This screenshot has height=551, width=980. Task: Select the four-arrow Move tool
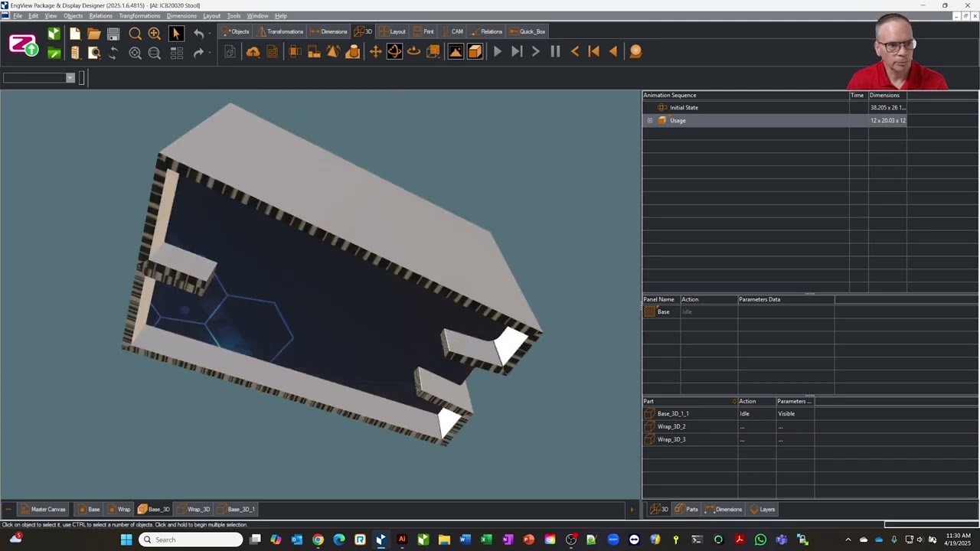375,51
